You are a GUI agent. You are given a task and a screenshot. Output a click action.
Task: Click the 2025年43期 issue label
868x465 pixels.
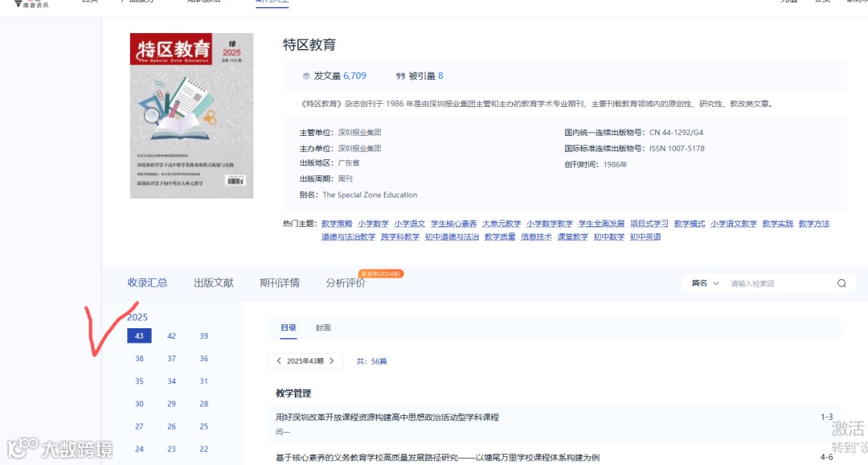[x=305, y=360]
